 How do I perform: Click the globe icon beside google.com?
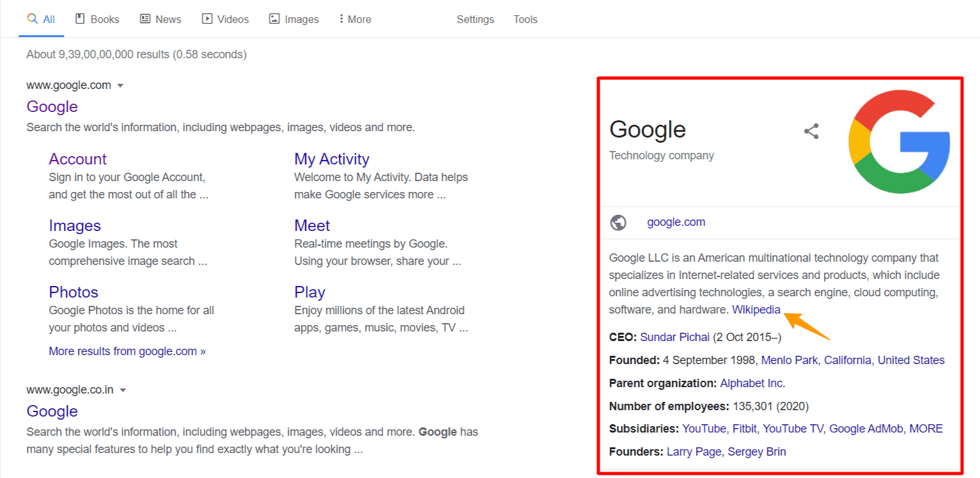[x=618, y=222]
